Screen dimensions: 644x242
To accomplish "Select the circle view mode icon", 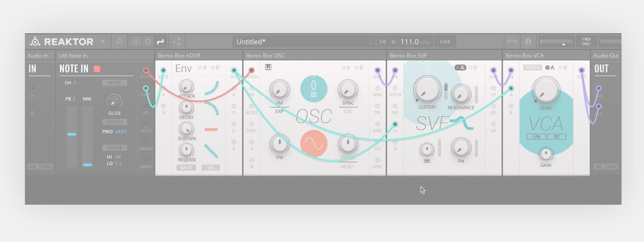I will (x=148, y=41).
